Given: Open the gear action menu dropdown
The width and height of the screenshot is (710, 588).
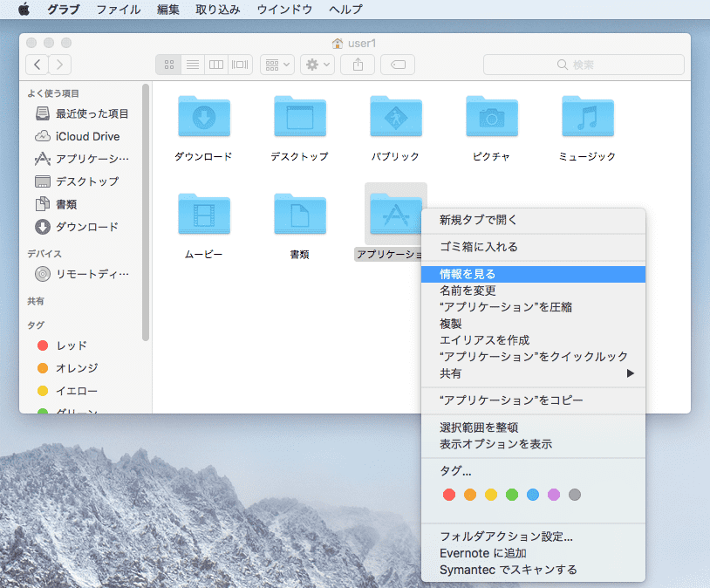Looking at the screenshot, I should [x=317, y=65].
